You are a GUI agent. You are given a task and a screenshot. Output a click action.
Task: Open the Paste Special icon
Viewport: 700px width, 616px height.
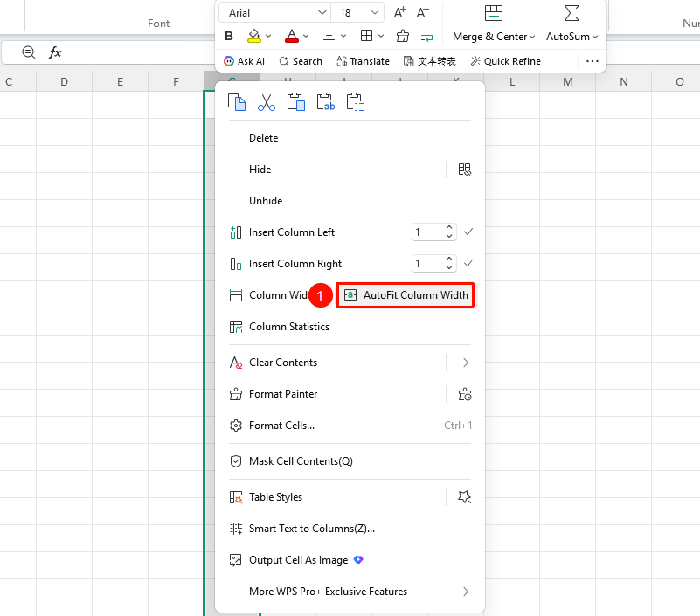pyautogui.click(x=356, y=101)
